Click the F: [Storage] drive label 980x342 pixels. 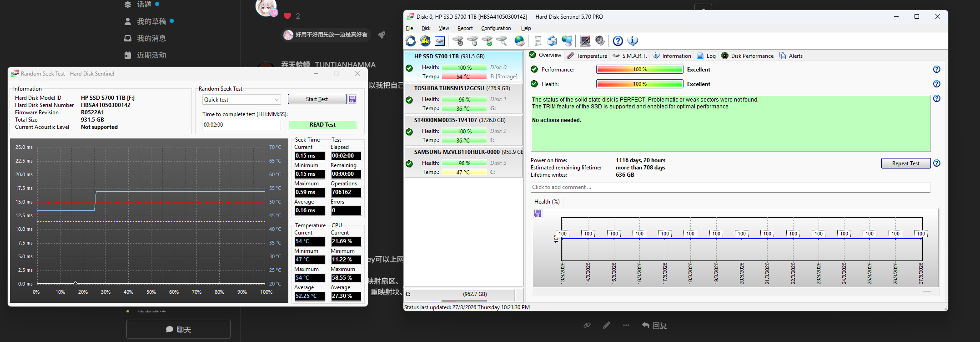(x=504, y=77)
